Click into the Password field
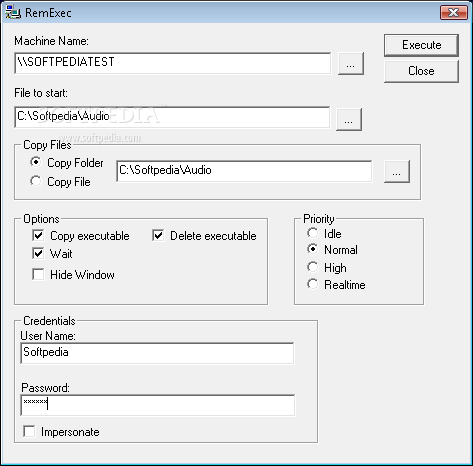This screenshot has width=473, height=466. point(158,405)
